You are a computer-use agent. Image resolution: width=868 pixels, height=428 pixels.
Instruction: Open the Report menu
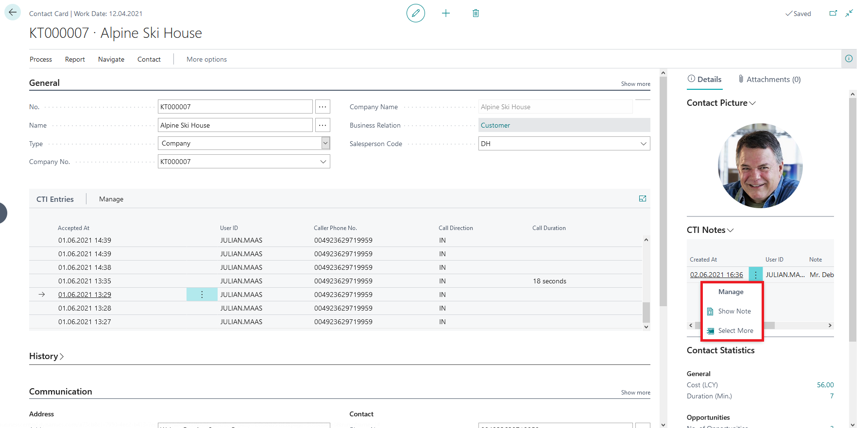(x=75, y=59)
